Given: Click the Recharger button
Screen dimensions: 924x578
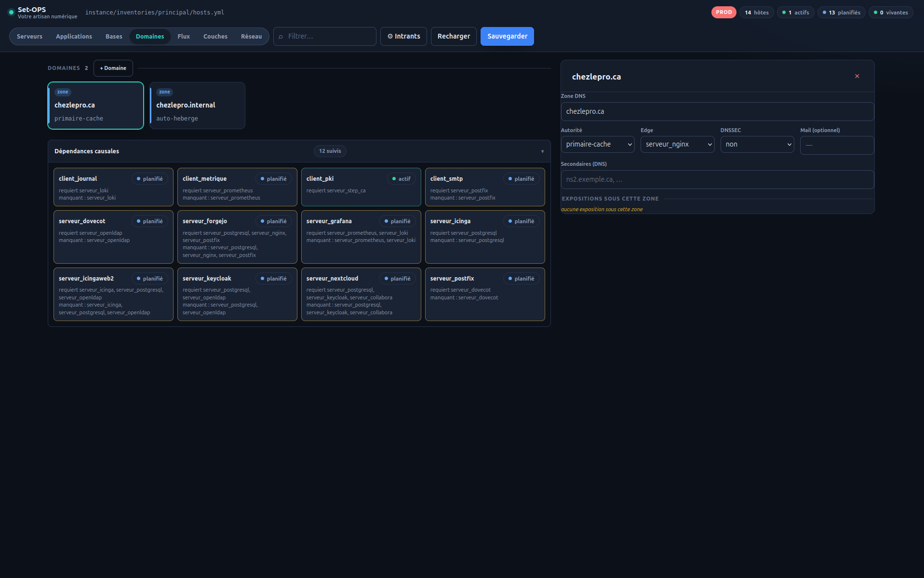Looking at the screenshot, I should click(x=454, y=36).
